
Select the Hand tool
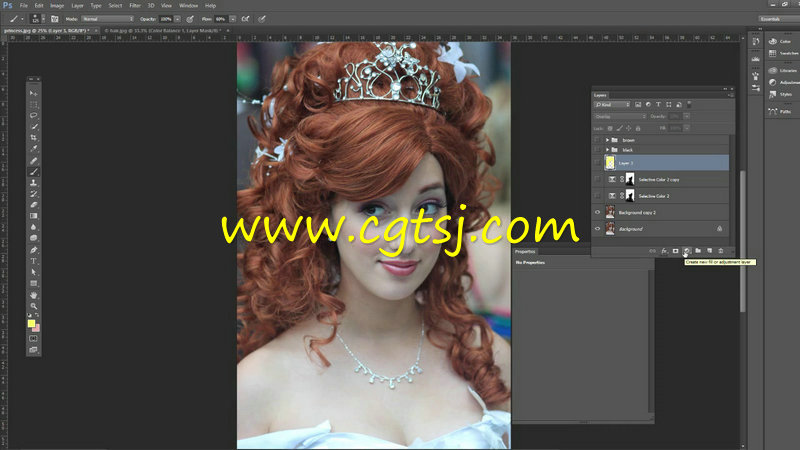coord(33,295)
